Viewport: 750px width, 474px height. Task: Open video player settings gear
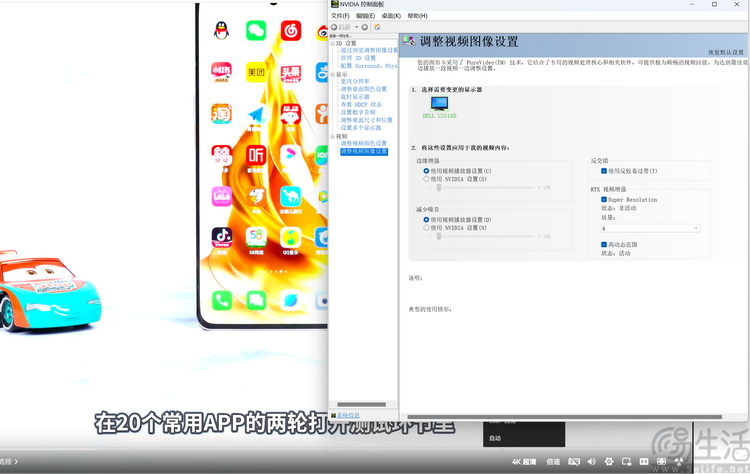[609, 462]
